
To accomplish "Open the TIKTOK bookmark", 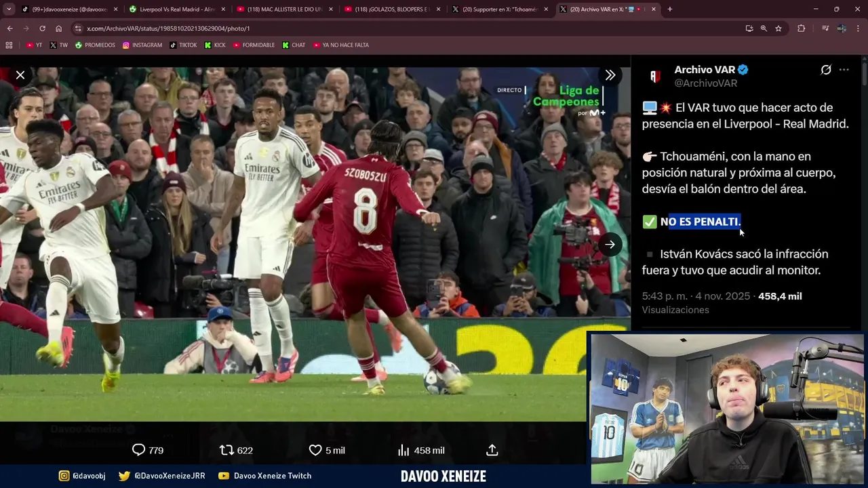I will pyautogui.click(x=183, y=45).
